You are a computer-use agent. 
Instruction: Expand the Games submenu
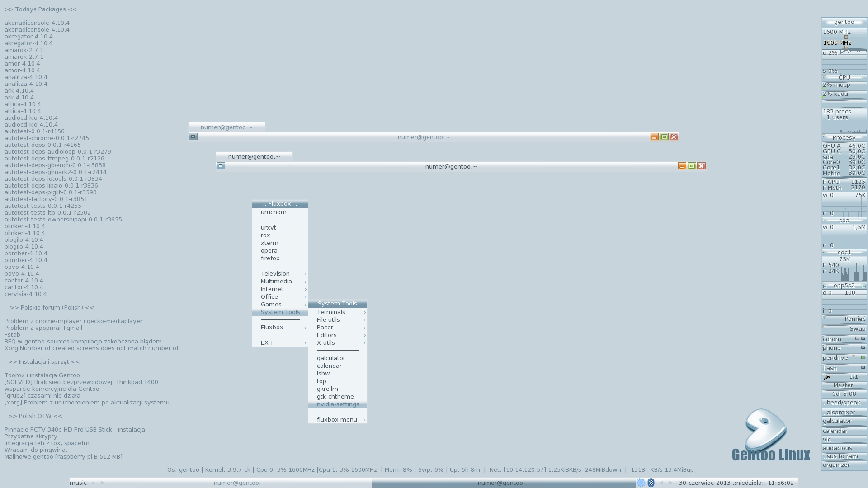click(280, 304)
